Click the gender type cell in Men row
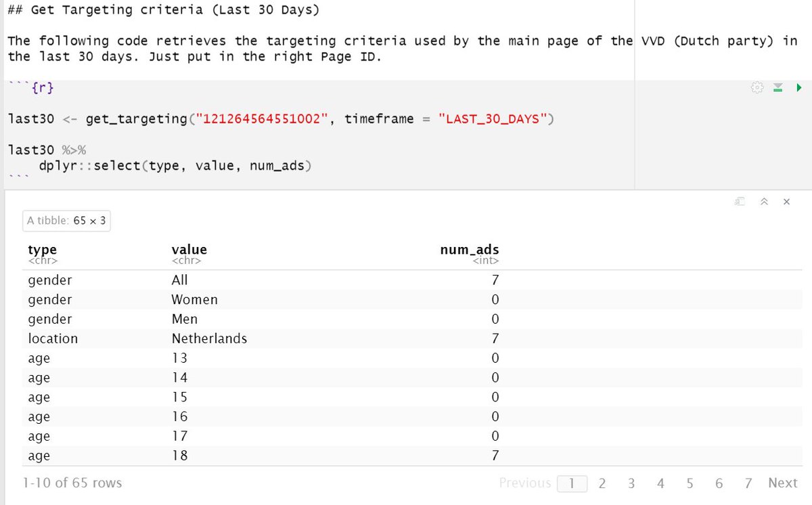Screen dimensions: 812x505 click(x=50, y=319)
